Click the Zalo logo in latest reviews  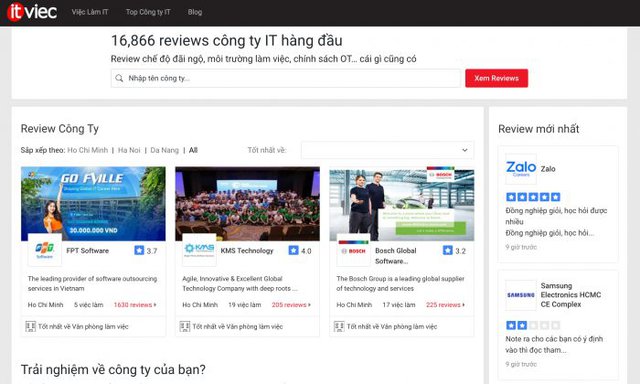tap(521, 169)
